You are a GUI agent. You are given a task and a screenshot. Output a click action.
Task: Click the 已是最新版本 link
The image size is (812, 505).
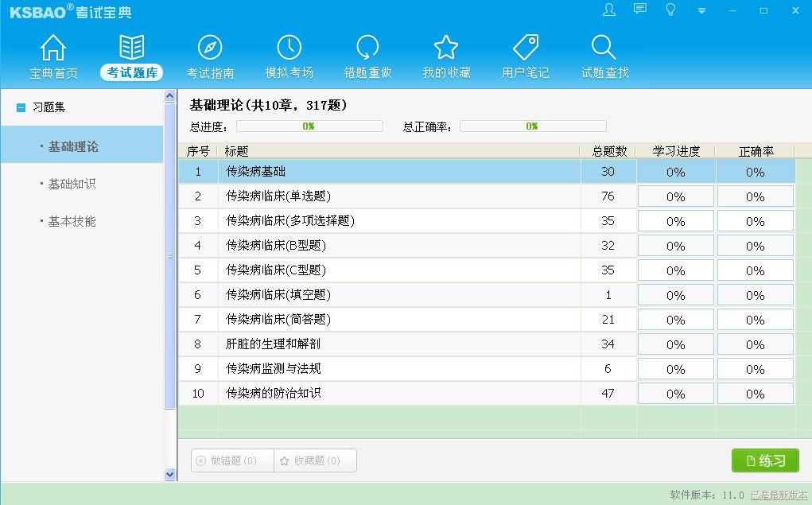pos(779,495)
